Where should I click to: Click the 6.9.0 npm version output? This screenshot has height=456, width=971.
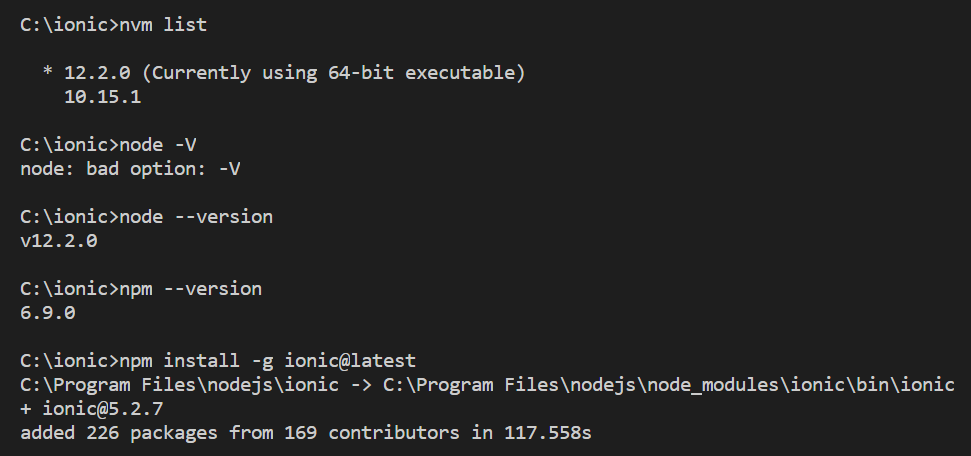[47, 313]
